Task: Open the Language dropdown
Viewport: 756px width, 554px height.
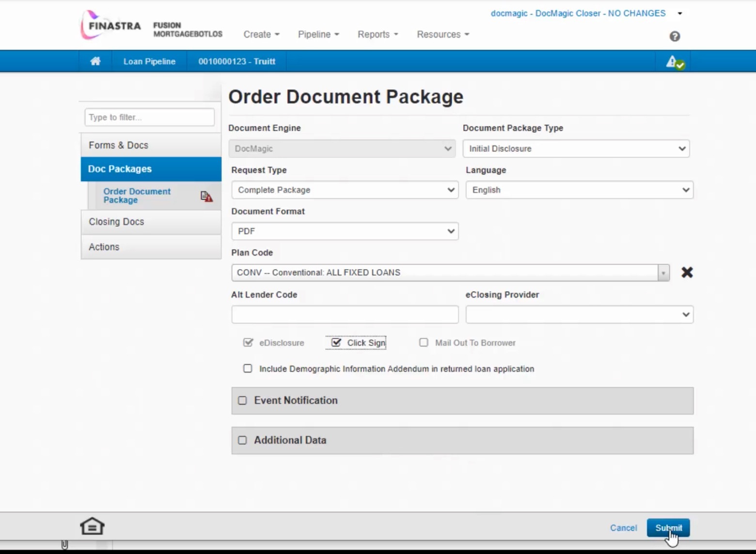Action: (x=579, y=190)
